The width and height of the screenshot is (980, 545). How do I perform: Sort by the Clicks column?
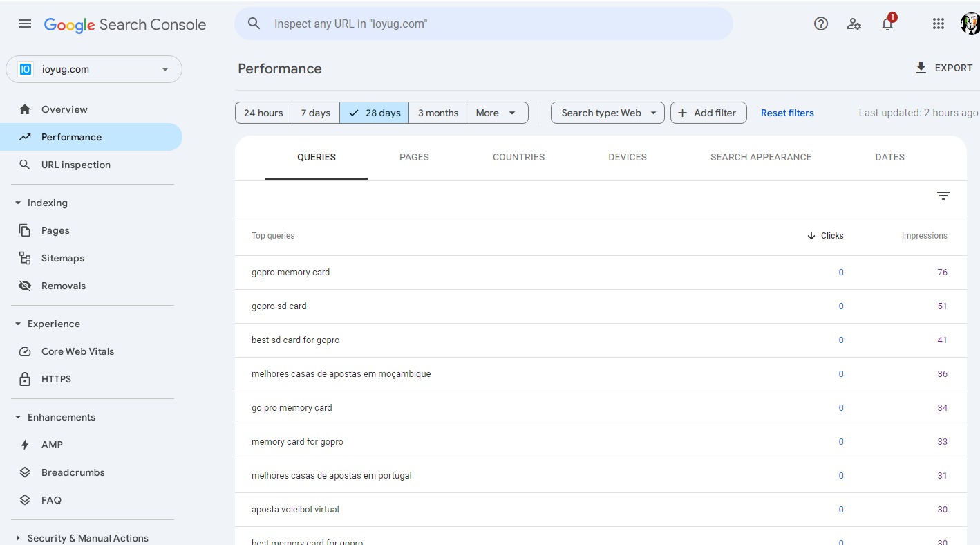tap(825, 236)
